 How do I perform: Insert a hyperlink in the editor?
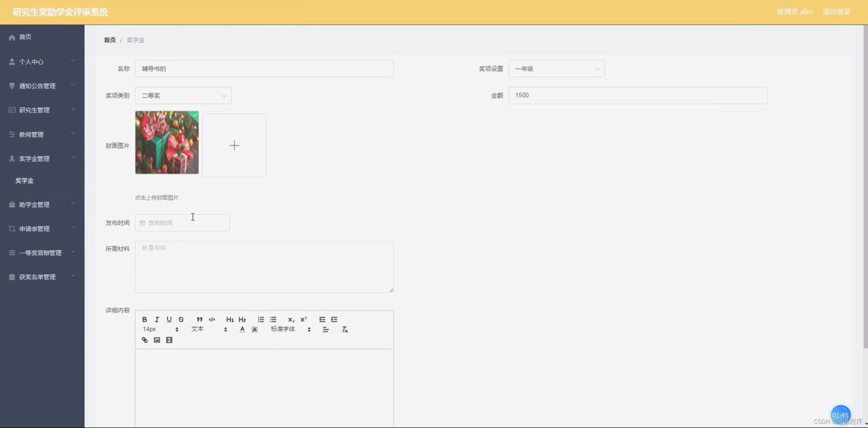pos(145,340)
